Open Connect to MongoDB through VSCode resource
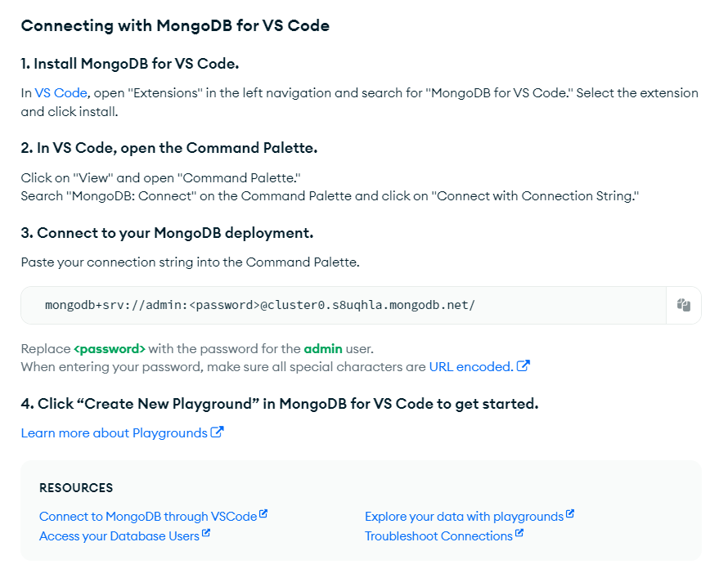Image resolution: width=728 pixels, height=569 pixels. [148, 517]
